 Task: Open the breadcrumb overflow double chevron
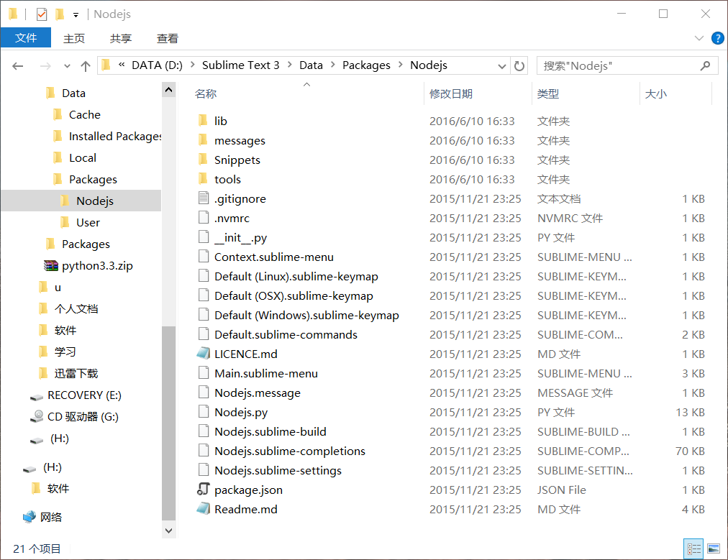122,65
